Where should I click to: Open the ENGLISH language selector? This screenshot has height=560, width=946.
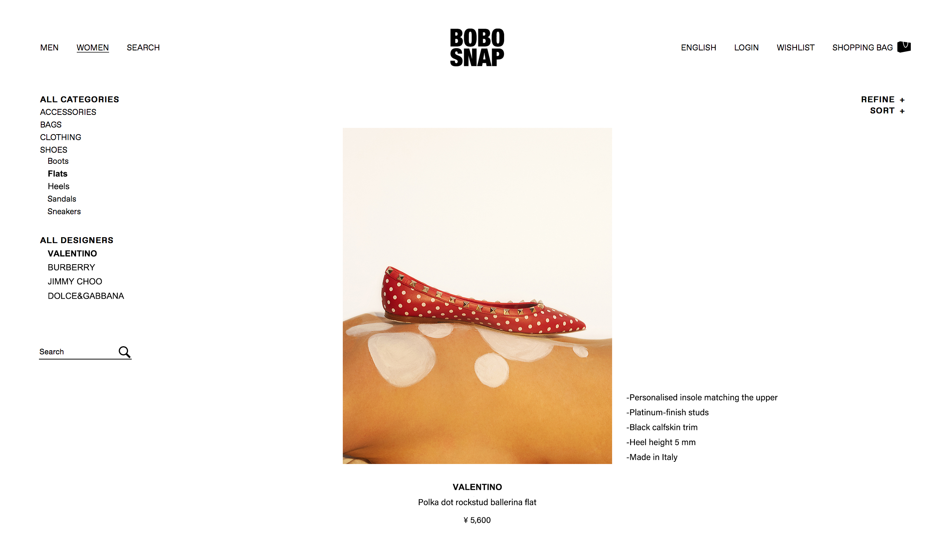pos(698,47)
